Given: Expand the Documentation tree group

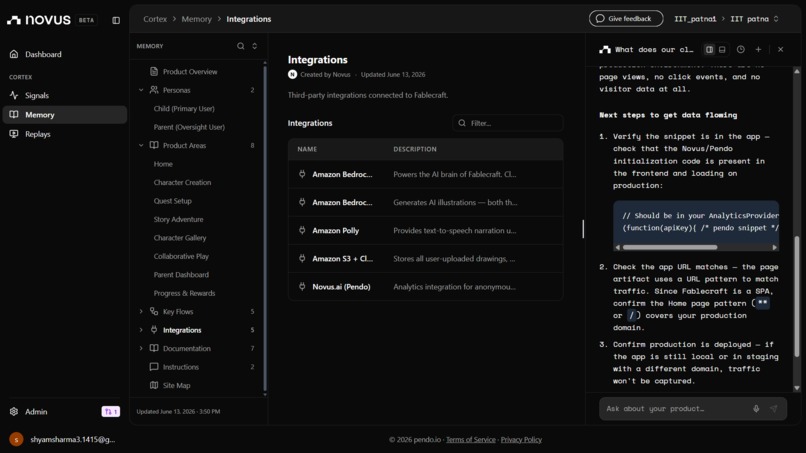Looking at the screenshot, I should tap(141, 349).
